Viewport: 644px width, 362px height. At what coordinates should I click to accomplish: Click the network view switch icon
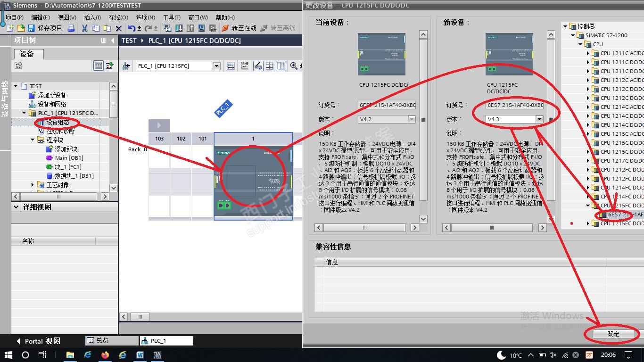pyautogui.click(x=126, y=66)
